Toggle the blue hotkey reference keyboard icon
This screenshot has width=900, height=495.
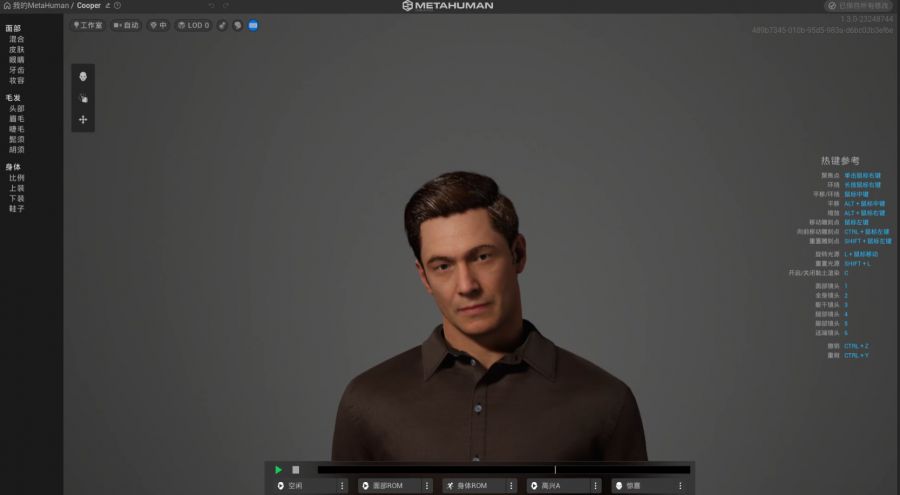[253, 25]
